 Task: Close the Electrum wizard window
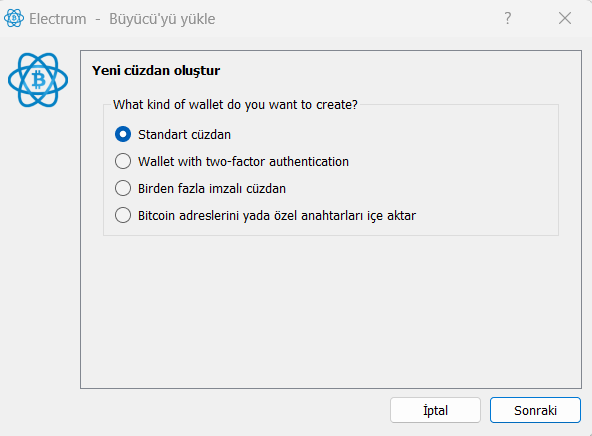coord(565,18)
